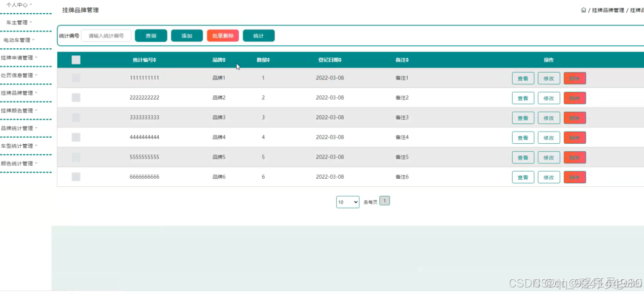Go to page 1 in pagination
The width and height of the screenshot is (644, 294).
pyautogui.click(x=384, y=201)
